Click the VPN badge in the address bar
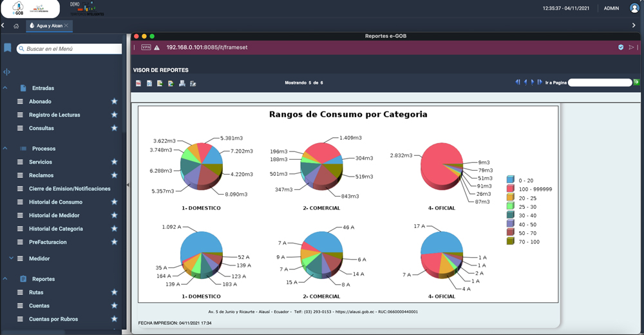Screen dimensions: 644x335 (146, 48)
